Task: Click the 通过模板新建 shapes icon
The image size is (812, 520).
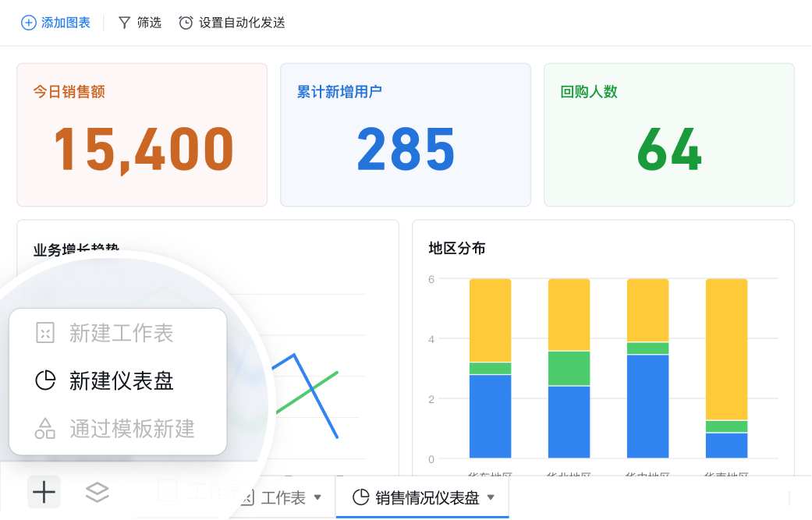Action: pyautogui.click(x=45, y=429)
